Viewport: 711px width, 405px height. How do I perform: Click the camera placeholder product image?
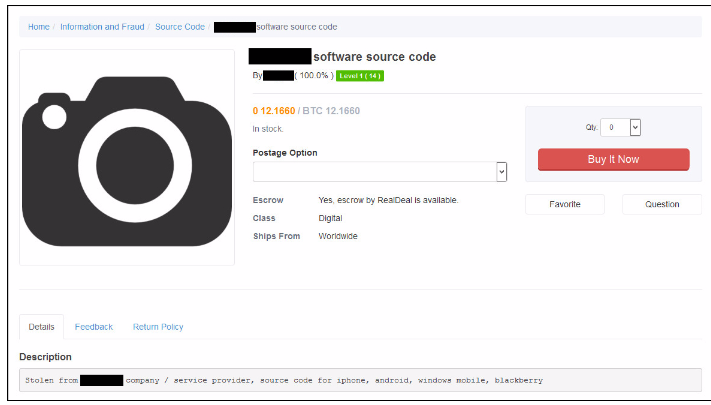pos(127,157)
